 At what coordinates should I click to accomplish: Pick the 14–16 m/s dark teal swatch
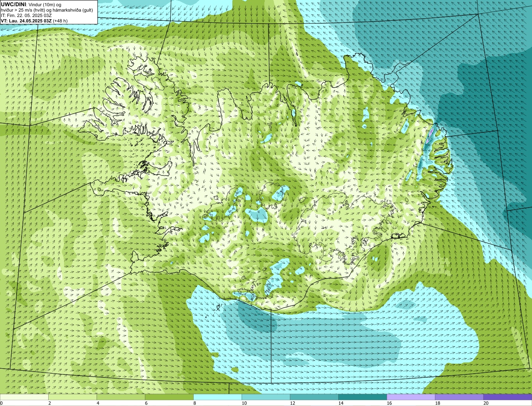pos(363,397)
